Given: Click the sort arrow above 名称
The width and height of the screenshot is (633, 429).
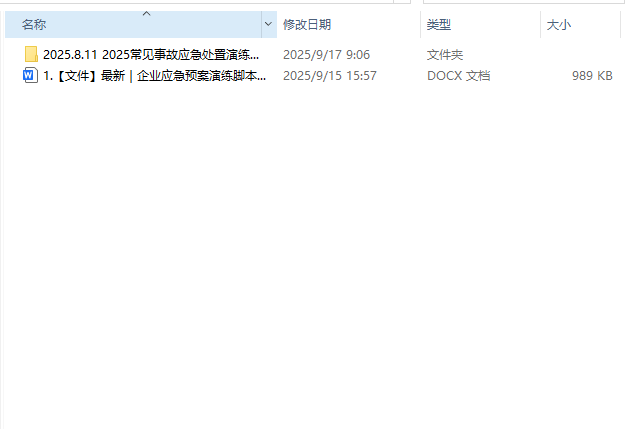Looking at the screenshot, I should (147, 14).
